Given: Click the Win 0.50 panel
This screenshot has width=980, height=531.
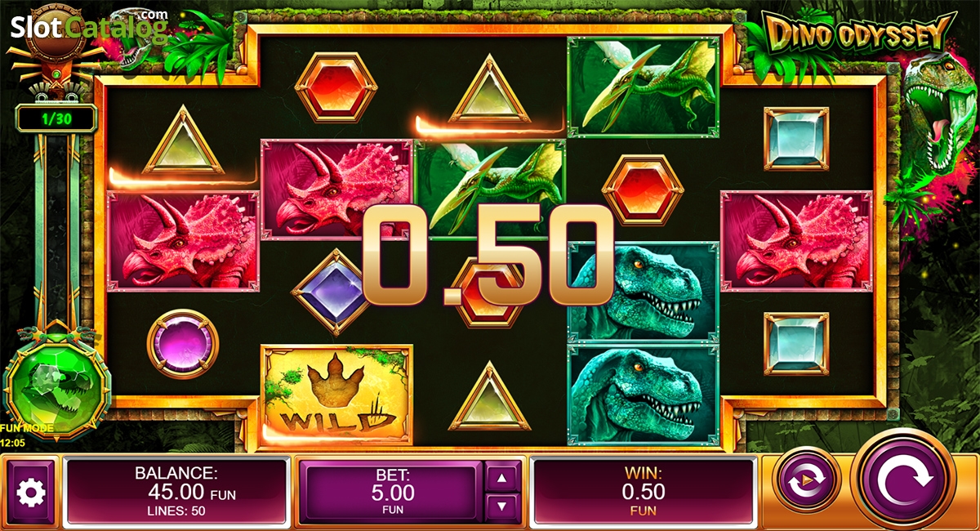Looking at the screenshot, I should pos(644,491).
